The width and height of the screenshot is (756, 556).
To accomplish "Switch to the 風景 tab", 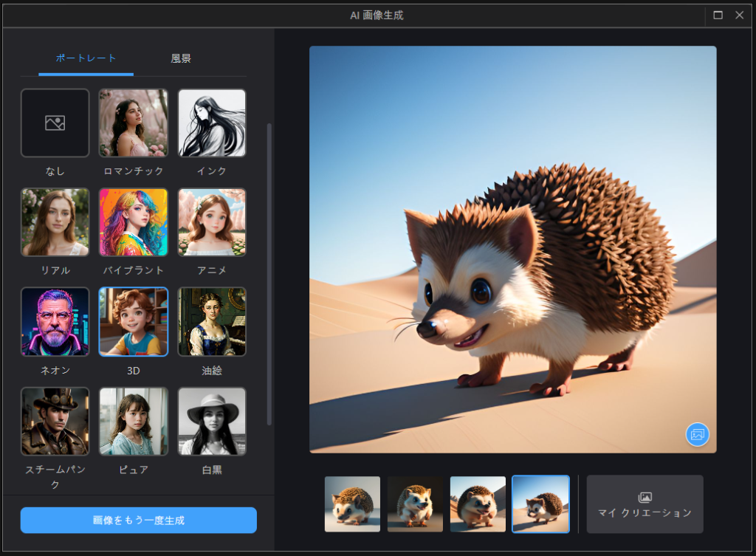I will (x=181, y=58).
